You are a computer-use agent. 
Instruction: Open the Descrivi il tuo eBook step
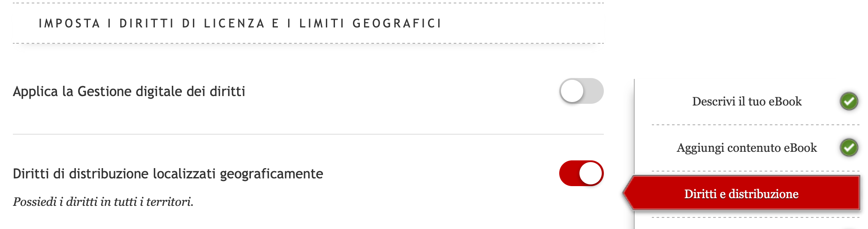pyautogui.click(x=747, y=102)
